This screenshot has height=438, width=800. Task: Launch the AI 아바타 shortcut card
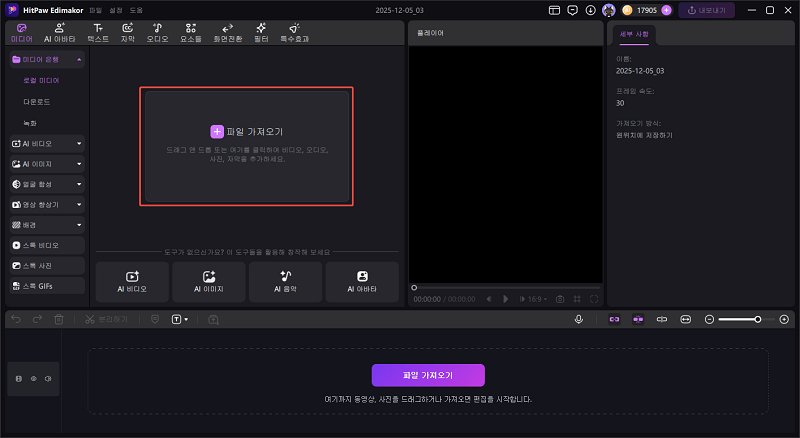click(x=362, y=282)
